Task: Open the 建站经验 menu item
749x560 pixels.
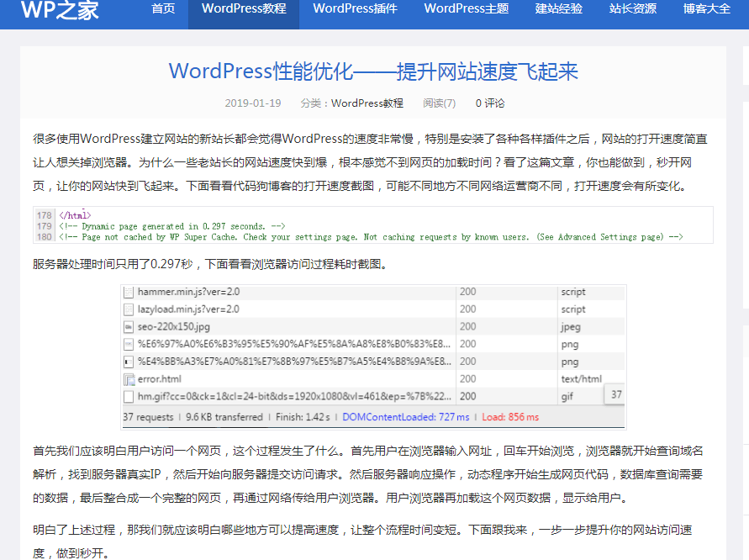Action: pos(558,8)
